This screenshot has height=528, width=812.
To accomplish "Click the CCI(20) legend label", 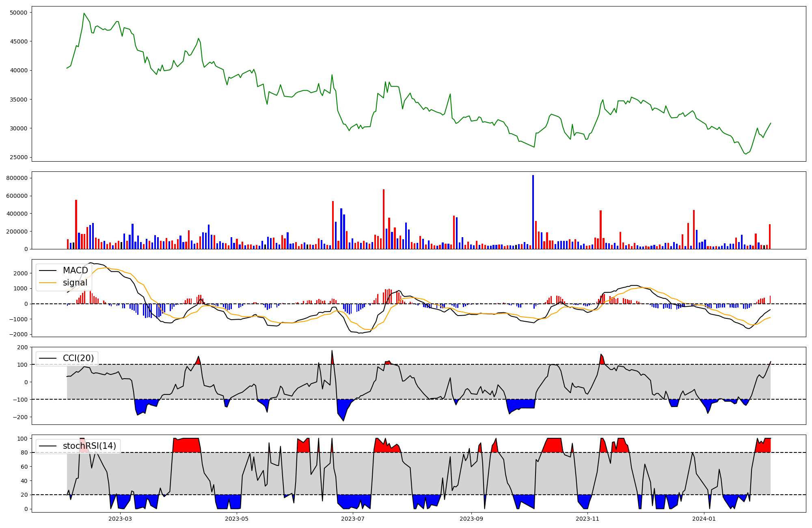I will [x=78, y=358].
